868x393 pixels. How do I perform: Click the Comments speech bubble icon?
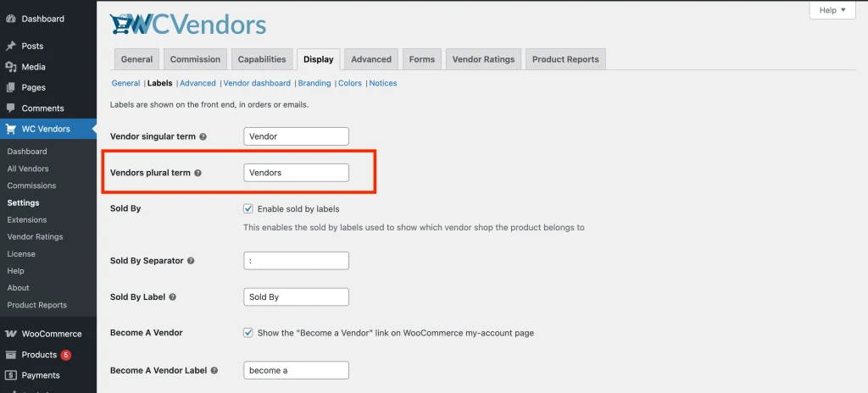(x=10, y=108)
